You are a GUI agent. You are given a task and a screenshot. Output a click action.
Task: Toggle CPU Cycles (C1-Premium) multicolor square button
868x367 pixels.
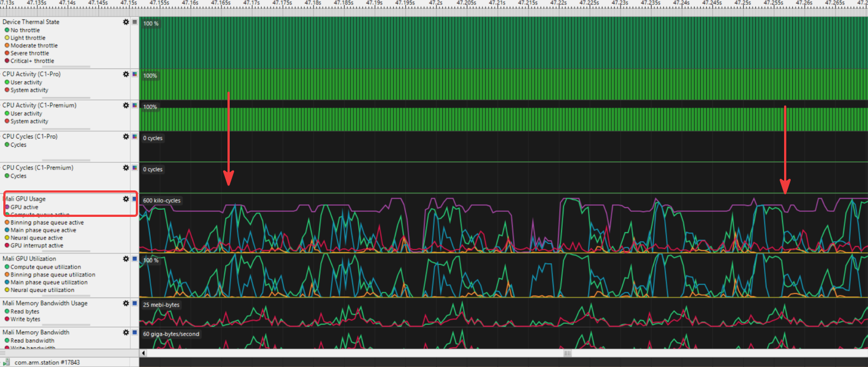point(134,168)
